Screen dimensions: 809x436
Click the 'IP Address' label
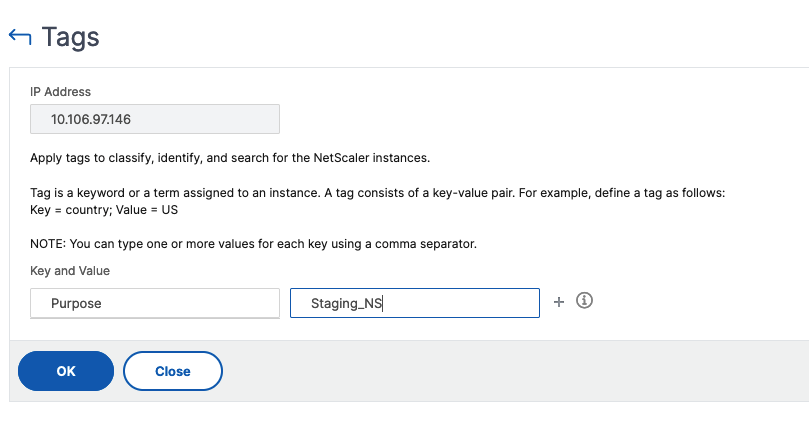pos(60,92)
